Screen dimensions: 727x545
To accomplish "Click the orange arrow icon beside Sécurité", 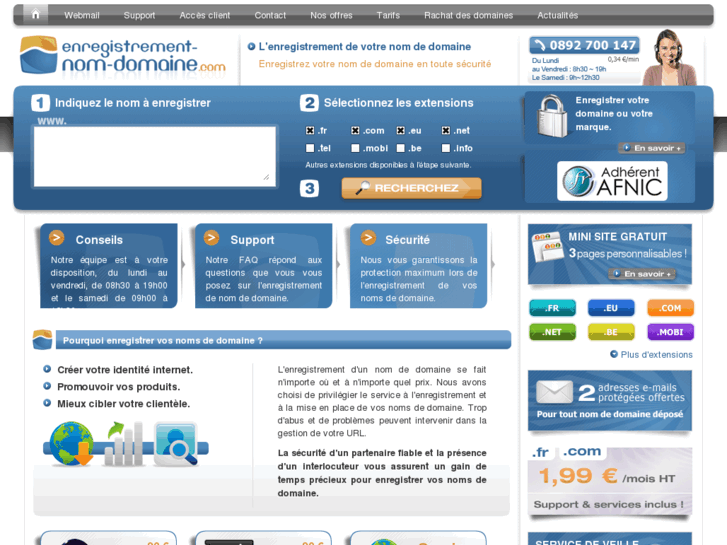I will pyautogui.click(x=369, y=238).
